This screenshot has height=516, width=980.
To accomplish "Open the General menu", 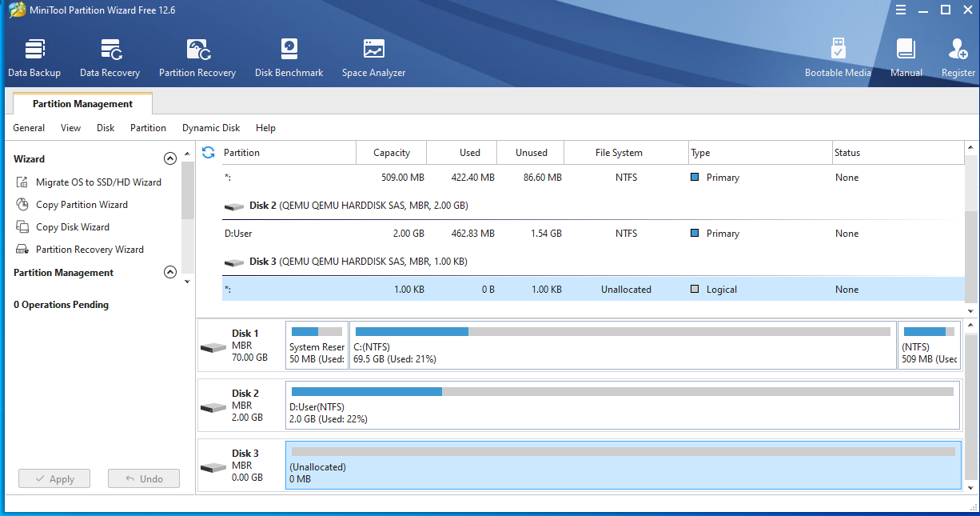I will tap(29, 128).
